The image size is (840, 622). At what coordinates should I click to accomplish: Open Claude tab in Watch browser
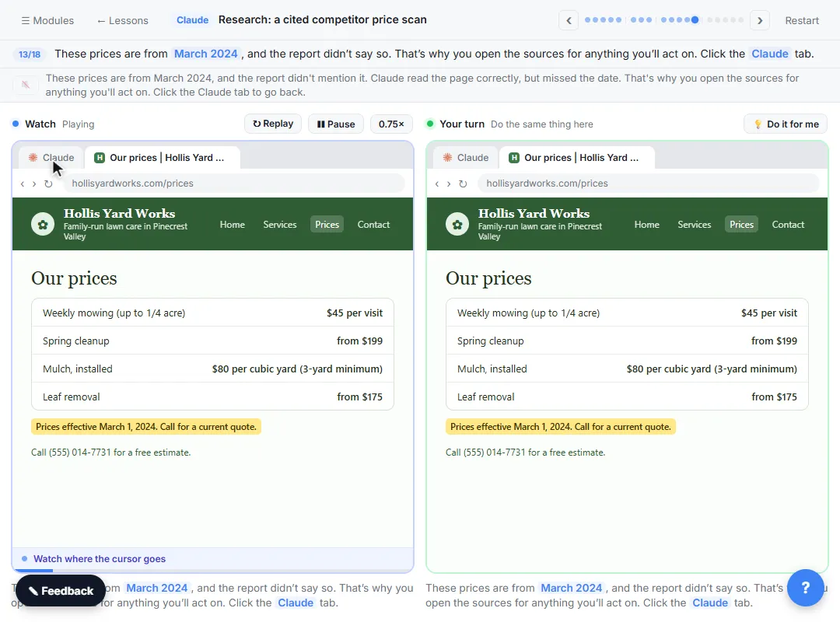tap(51, 158)
